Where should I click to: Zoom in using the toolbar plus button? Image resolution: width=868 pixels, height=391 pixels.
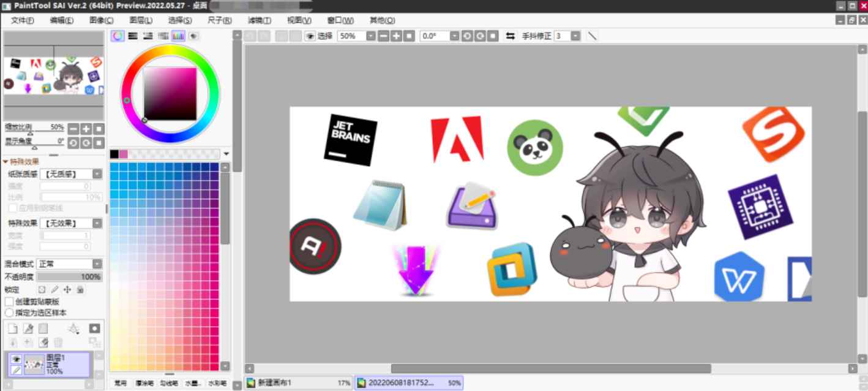[396, 36]
